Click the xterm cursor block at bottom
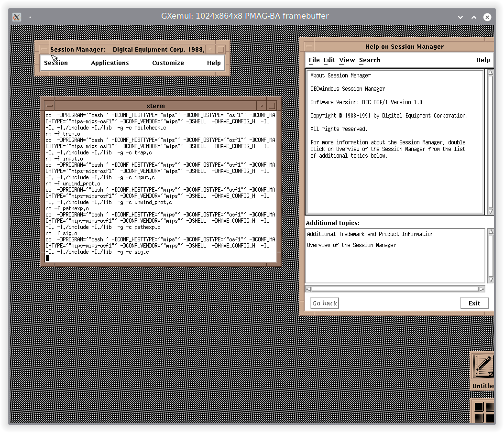Screen dimensions: 504x433 pyautogui.click(x=47, y=258)
